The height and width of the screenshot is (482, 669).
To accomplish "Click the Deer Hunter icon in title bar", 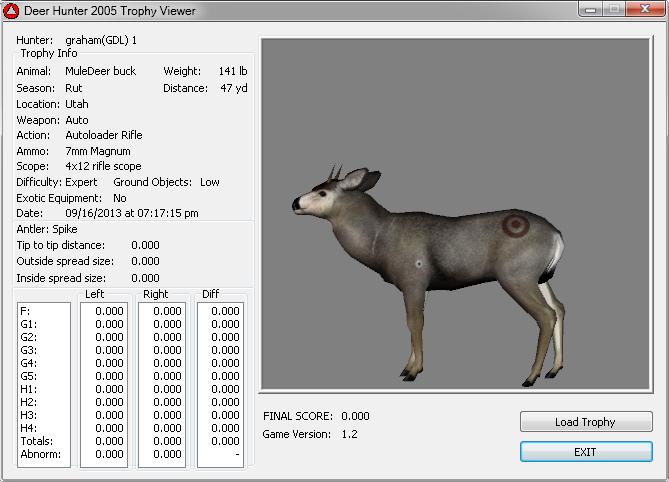I will [x=11, y=11].
